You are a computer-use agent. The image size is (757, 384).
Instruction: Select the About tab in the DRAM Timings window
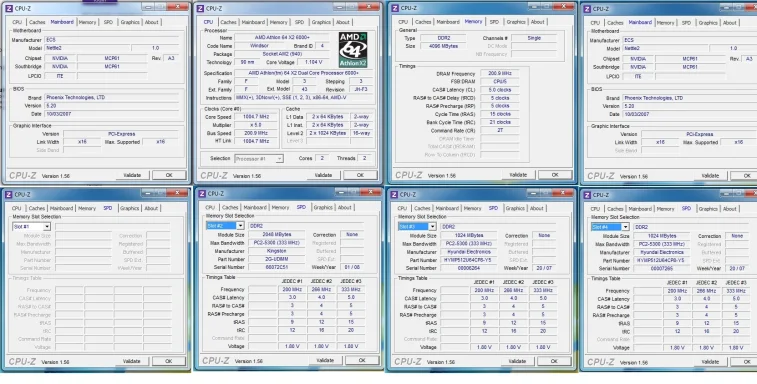coord(537,22)
